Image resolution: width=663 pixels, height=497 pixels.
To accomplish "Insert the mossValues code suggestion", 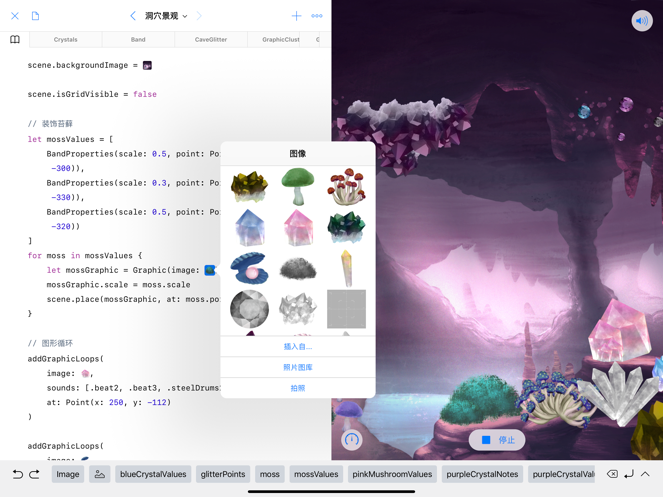I will pyautogui.click(x=316, y=474).
